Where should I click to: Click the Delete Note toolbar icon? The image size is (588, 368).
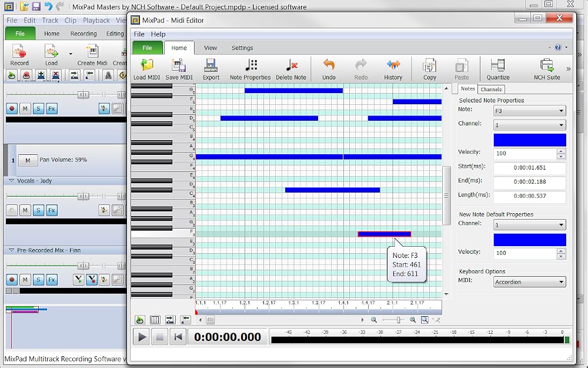tap(291, 69)
